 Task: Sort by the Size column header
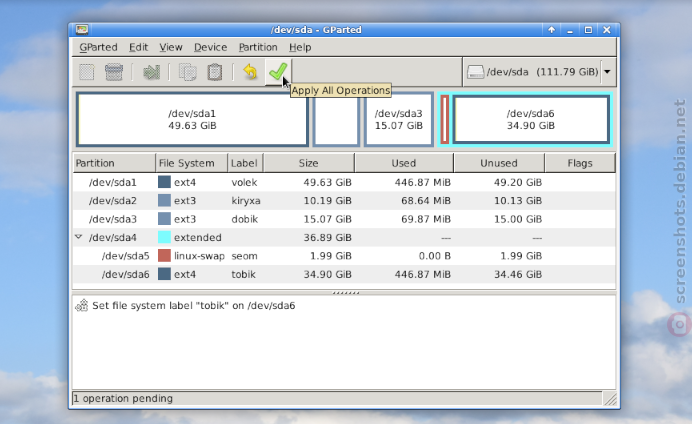(x=309, y=163)
